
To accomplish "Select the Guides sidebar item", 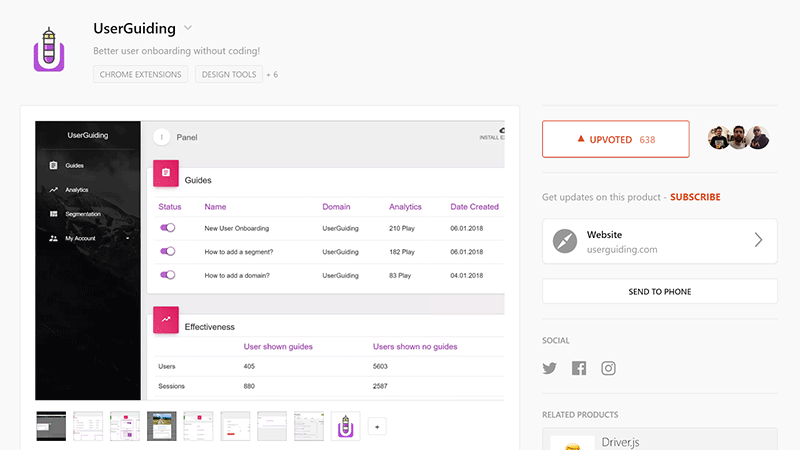I will click(x=74, y=165).
